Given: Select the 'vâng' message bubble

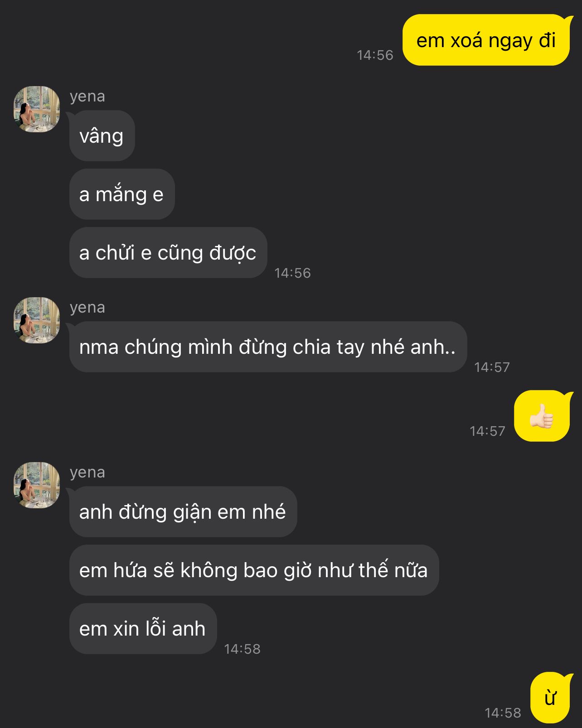Looking at the screenshot, I should tap(102, 135).
